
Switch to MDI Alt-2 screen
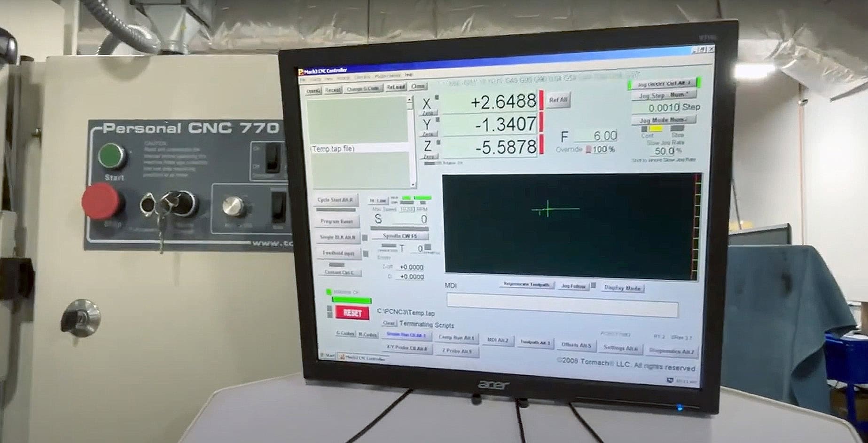[x=497, y=340]
